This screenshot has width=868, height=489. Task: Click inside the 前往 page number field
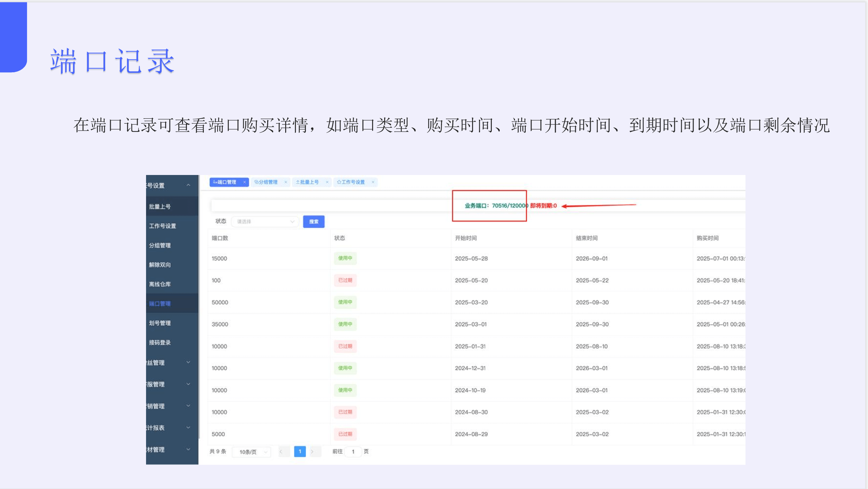[x=353, y=452]
